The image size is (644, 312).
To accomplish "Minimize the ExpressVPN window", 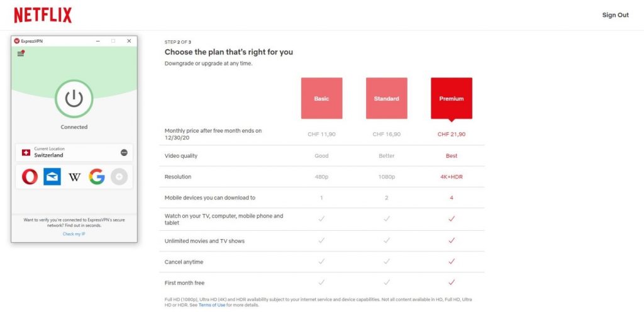I will (98, 41).
